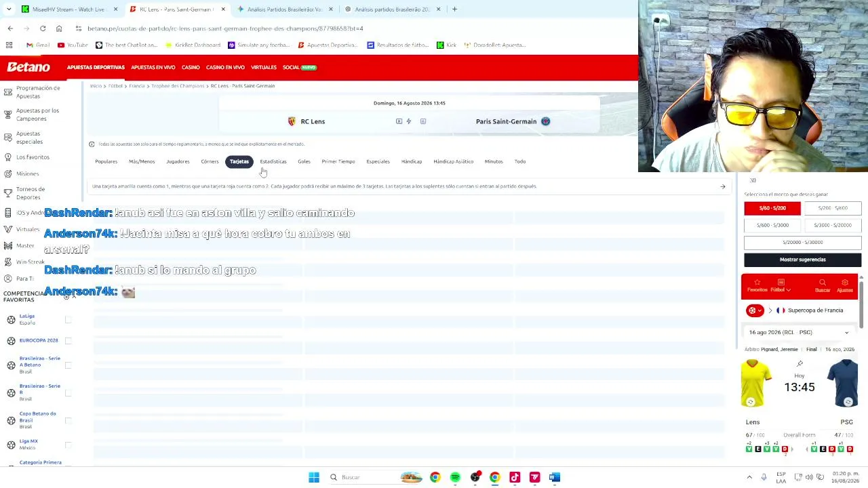Open Programación de Apuestas sidebar icon
Screen dimensions: 868x488
tap(9, 92)
